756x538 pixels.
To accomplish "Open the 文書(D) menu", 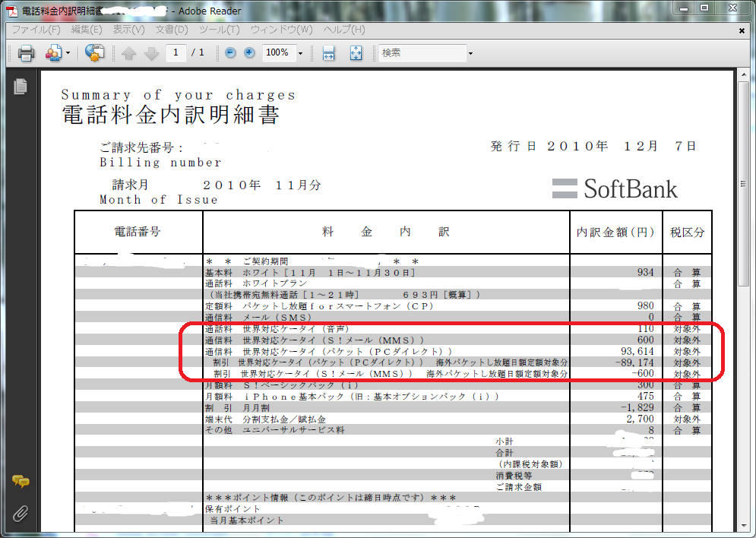I will (x=172, y=30).
